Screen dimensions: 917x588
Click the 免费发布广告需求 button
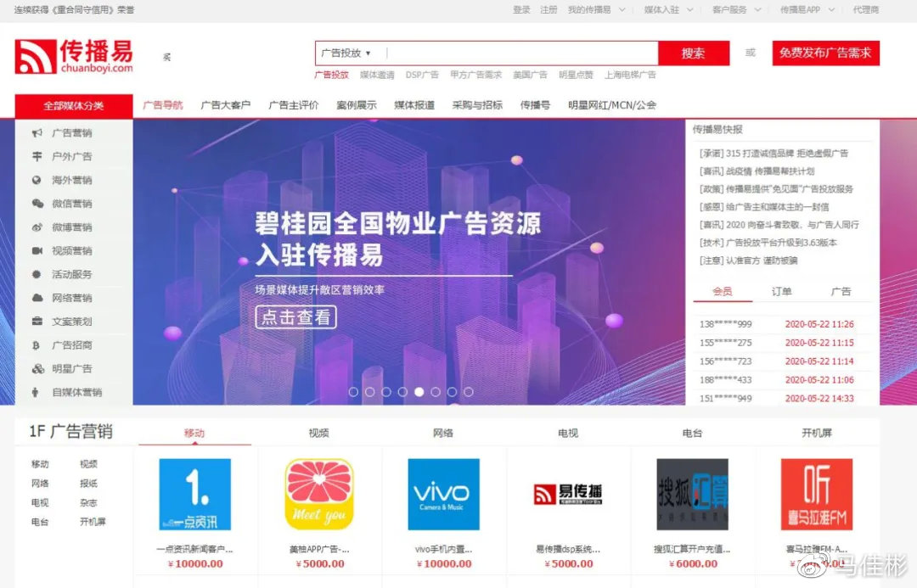(x=825, y=53)
